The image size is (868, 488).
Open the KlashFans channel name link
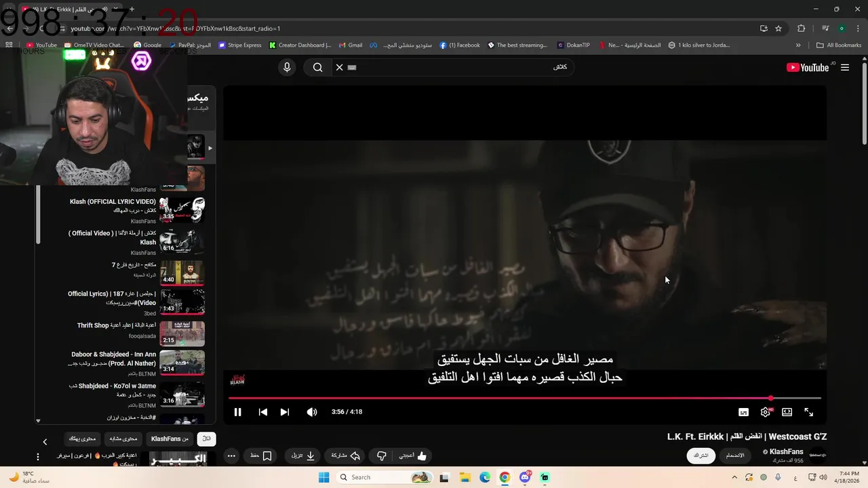click(x=787, y=451)
